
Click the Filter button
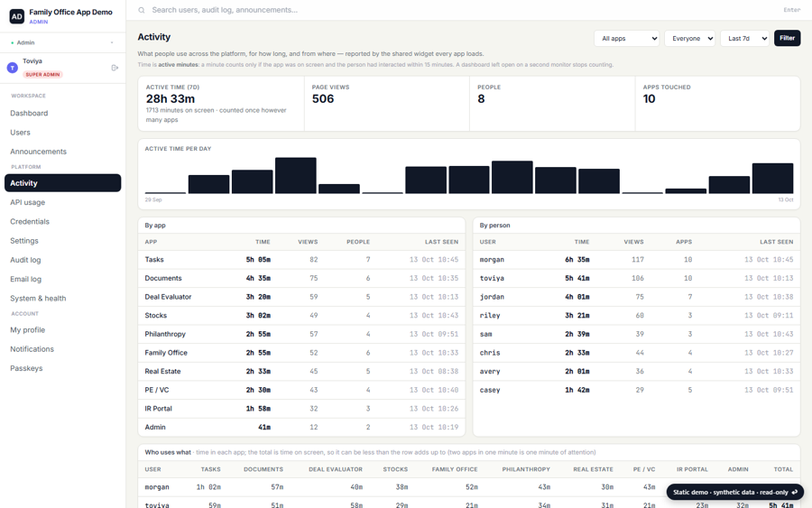[787, 38]
